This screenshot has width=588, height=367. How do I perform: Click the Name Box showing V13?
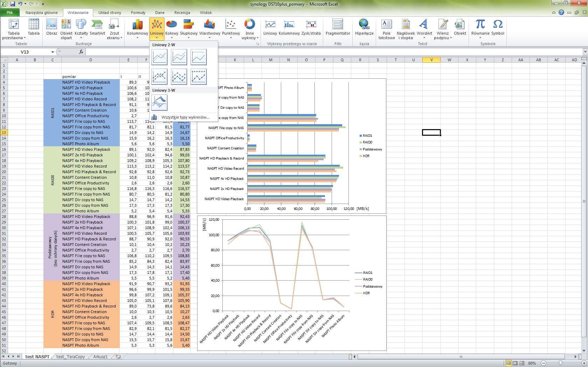[25, 52]
